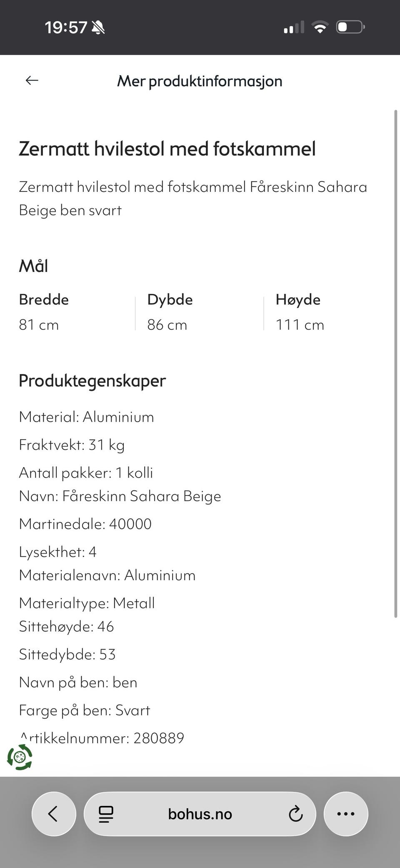Tap the battery indicator in status bar
Screen dimensions: 400x868
coord(350,28)
